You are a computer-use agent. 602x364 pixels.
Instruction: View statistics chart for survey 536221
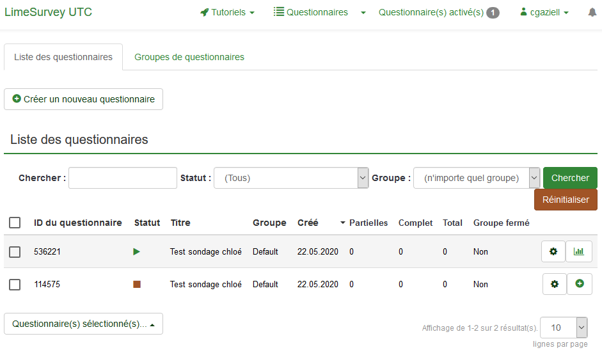pyautogui.click(x=579, y=251)
